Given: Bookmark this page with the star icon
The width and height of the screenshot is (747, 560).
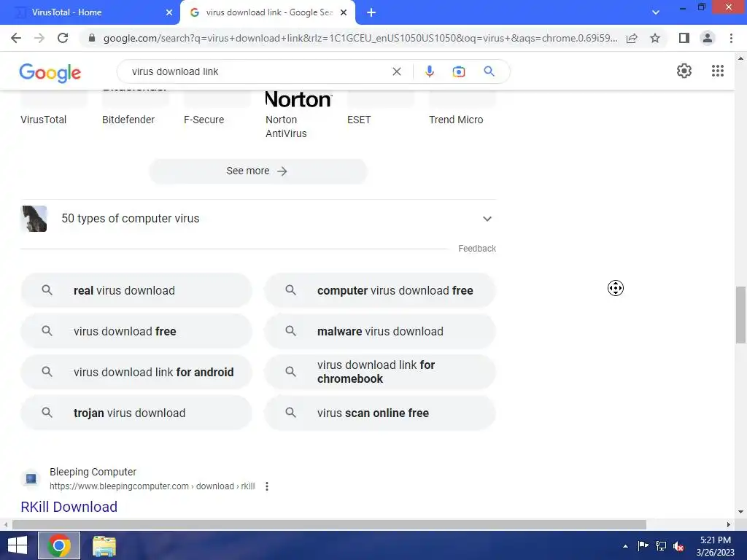Looking at the screenshot, I should 655,38.
